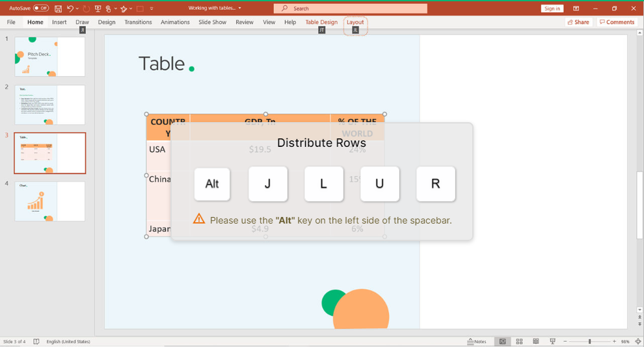Image resolution: width=644 pixels, height=347 pixels.
Task: Click the vertical scrollbar thumb
Action: pyautogui.click(x=639, y=205)
